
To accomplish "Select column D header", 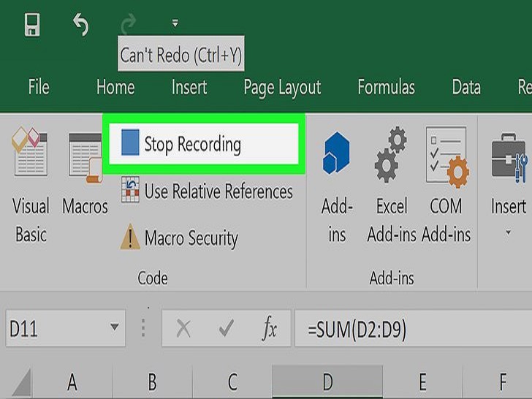I will coord(327,382).
